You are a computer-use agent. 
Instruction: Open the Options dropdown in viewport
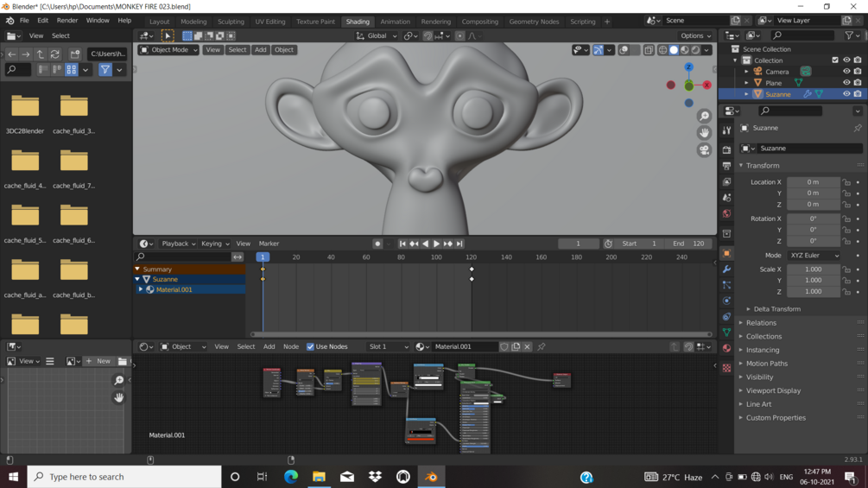[696, 36]
